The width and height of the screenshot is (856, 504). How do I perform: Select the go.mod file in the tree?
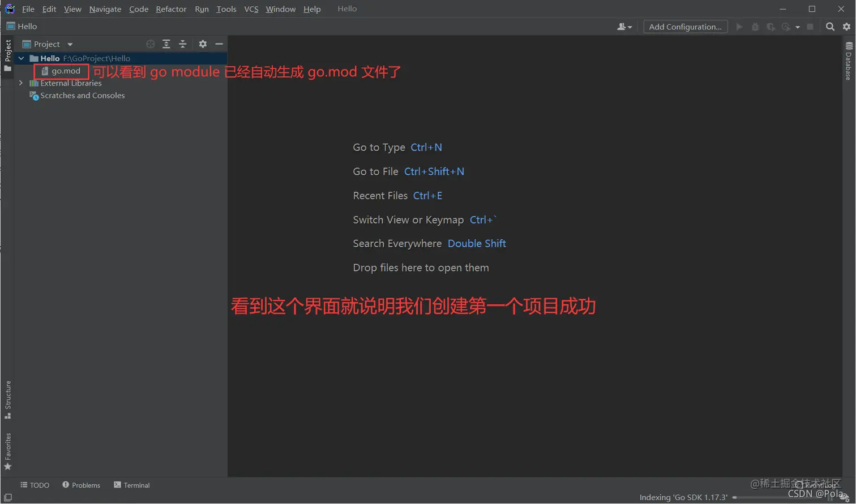(64, 71)
